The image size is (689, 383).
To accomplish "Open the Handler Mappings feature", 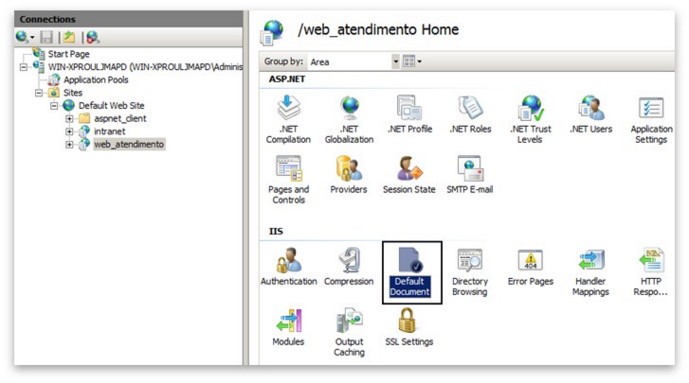I will pyautogui.click(x=591, y=271).
